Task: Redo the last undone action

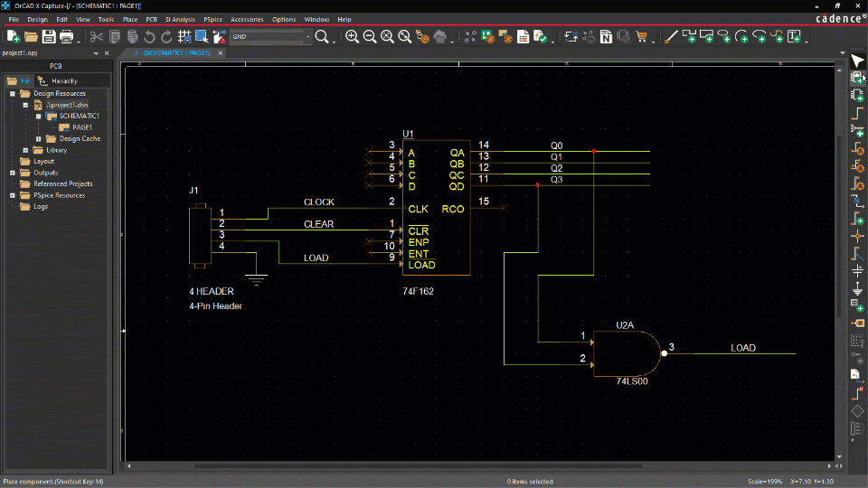Action: (x=166, y=37)
